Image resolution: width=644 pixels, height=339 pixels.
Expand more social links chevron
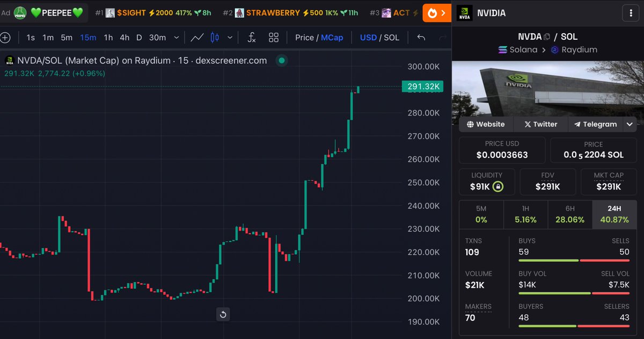[630, 124]
